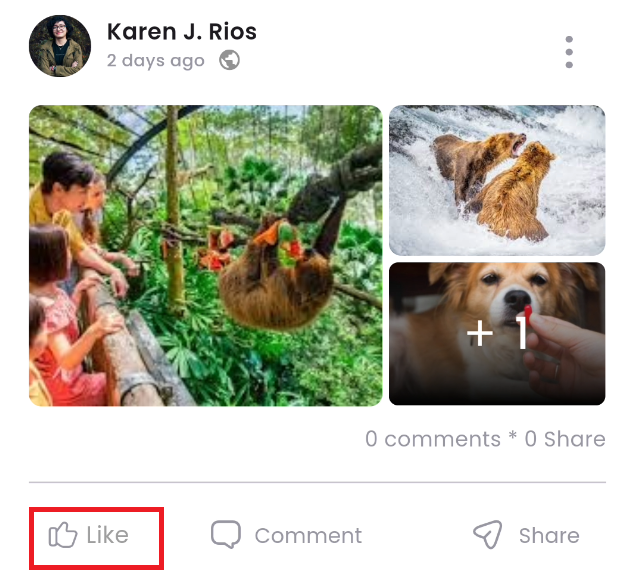Click the Comment label text

[308, 536]
